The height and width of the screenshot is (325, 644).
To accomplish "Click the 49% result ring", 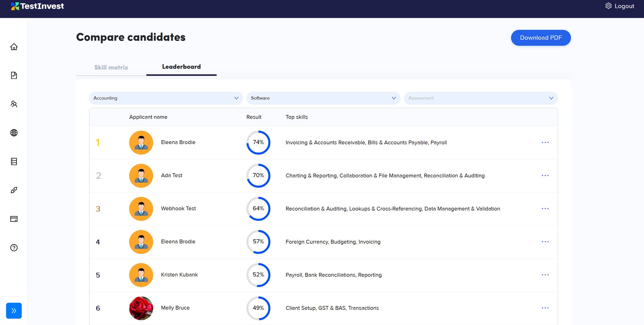I will (x=258, y=308).
